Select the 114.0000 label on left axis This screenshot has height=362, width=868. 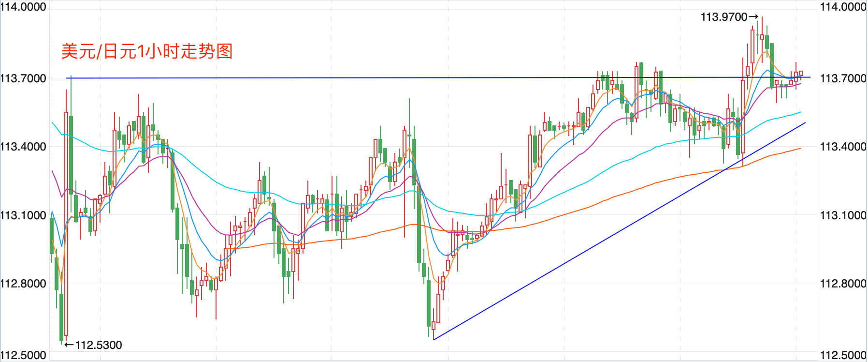(23, 7)
